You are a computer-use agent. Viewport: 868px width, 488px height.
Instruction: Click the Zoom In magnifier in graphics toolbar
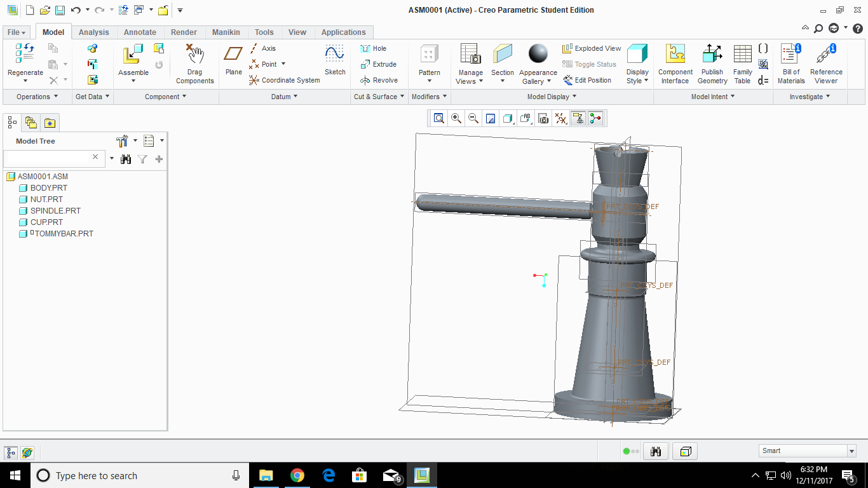[456, 118]
